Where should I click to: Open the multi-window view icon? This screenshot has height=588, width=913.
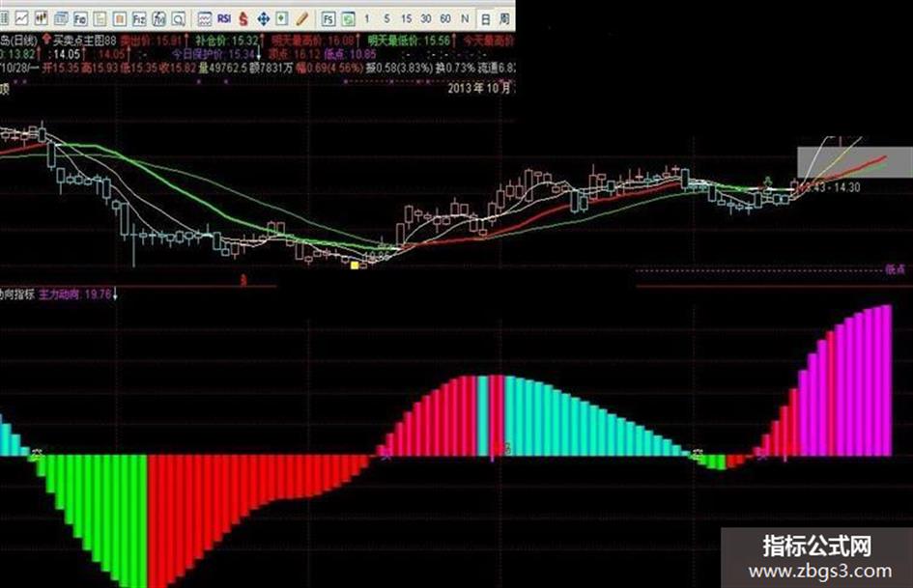61,19
